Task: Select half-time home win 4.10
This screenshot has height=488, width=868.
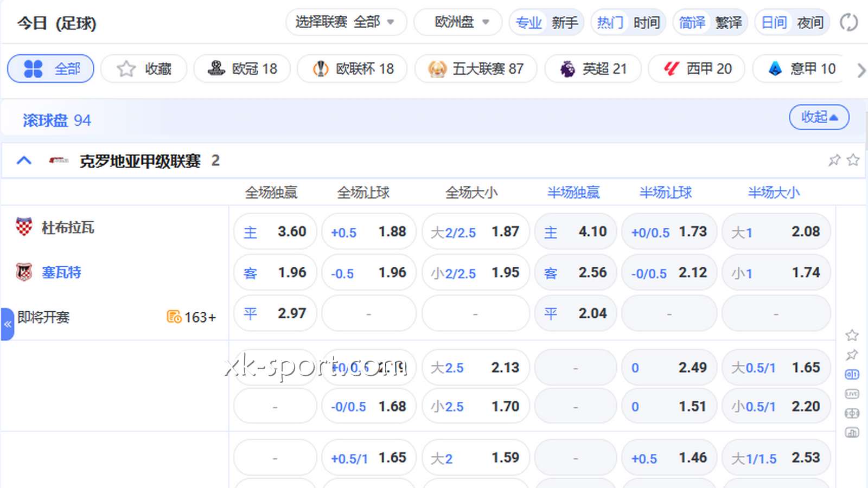Action: (x=576, y=232)
